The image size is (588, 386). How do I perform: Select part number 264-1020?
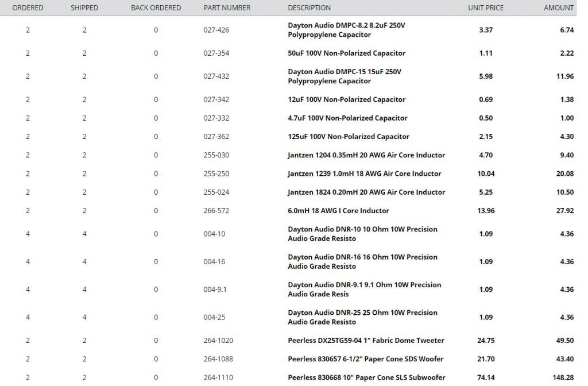coord(218,341)
